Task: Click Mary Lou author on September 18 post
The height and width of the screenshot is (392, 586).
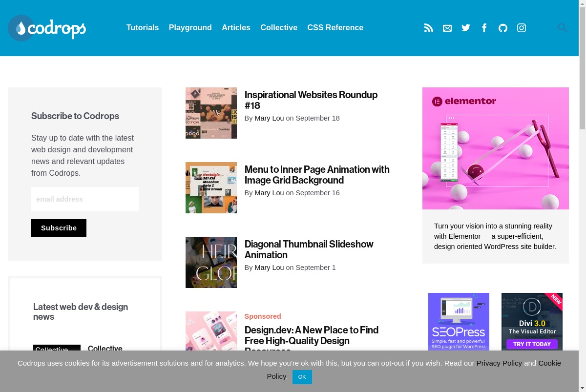Action: tap(269, 118)
